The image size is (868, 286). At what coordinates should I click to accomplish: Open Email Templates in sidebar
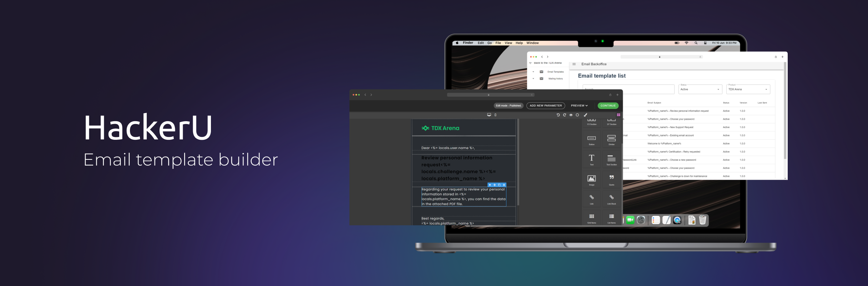coord(555,72)
